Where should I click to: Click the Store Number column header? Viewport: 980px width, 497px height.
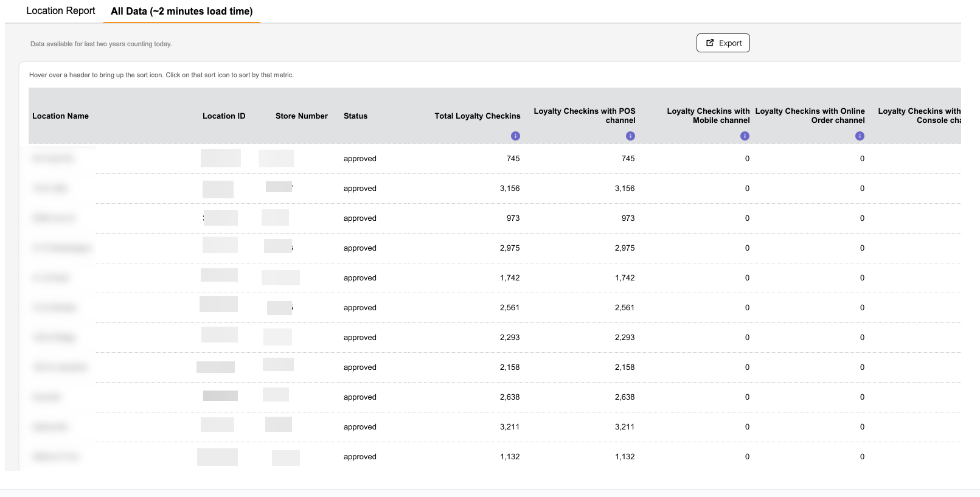coord(302,116)
